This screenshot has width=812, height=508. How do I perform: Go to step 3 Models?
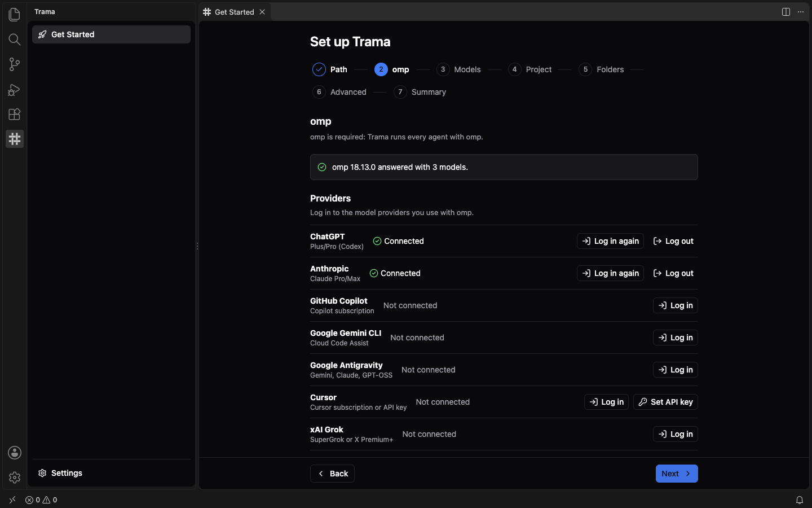458,69
